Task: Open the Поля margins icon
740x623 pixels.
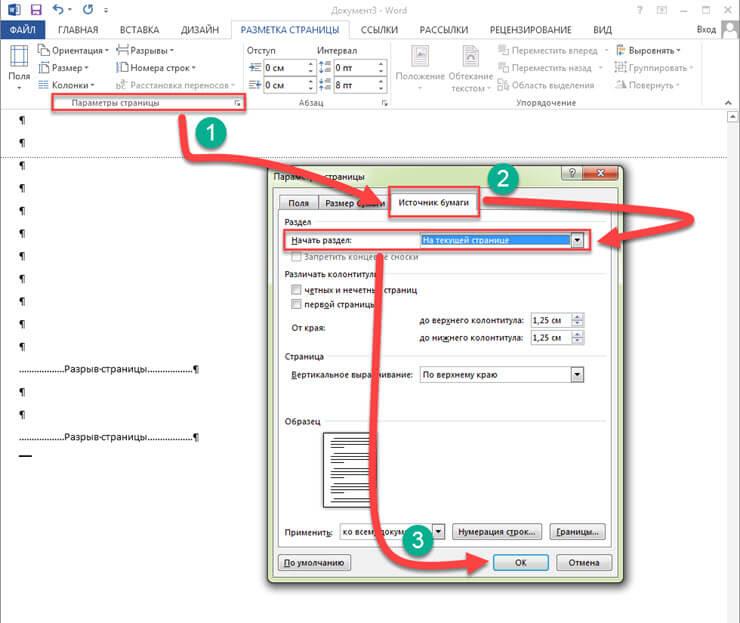Action: tap(19, 56)
